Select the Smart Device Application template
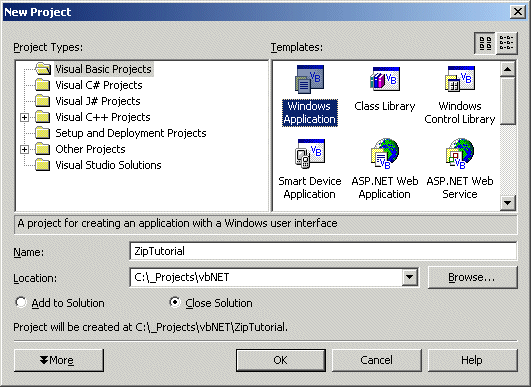 310,169
